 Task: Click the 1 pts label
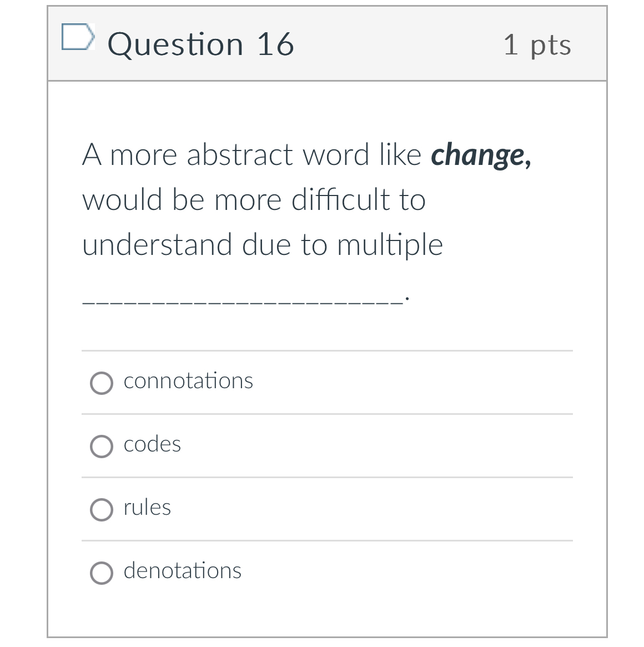[x=537, y=46]
